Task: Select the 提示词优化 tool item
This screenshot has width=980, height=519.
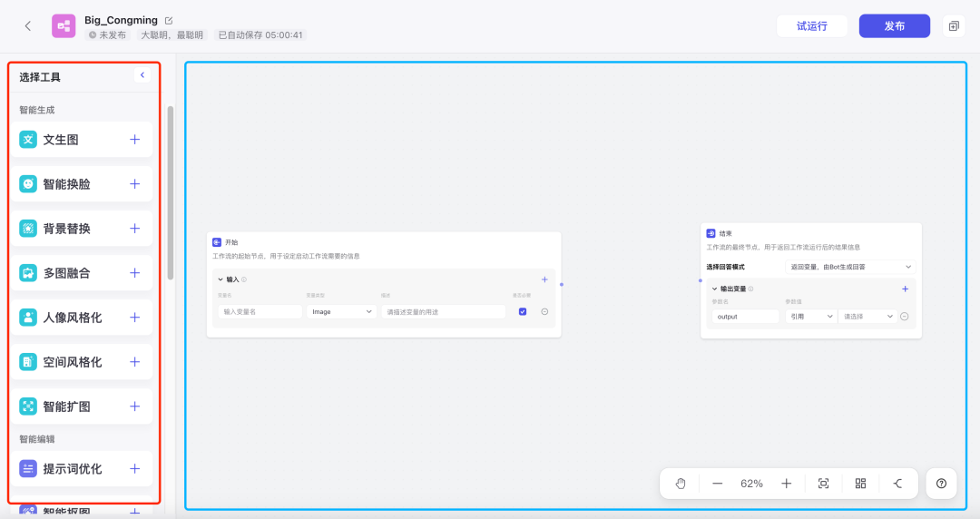Action: click(x=82, y=468)
